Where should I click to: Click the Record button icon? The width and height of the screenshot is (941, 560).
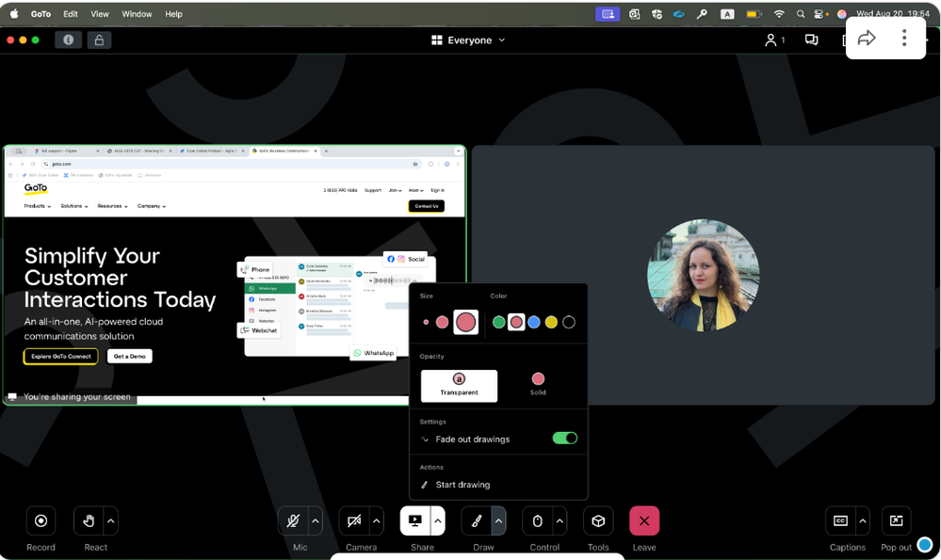(x=41, y=520)
